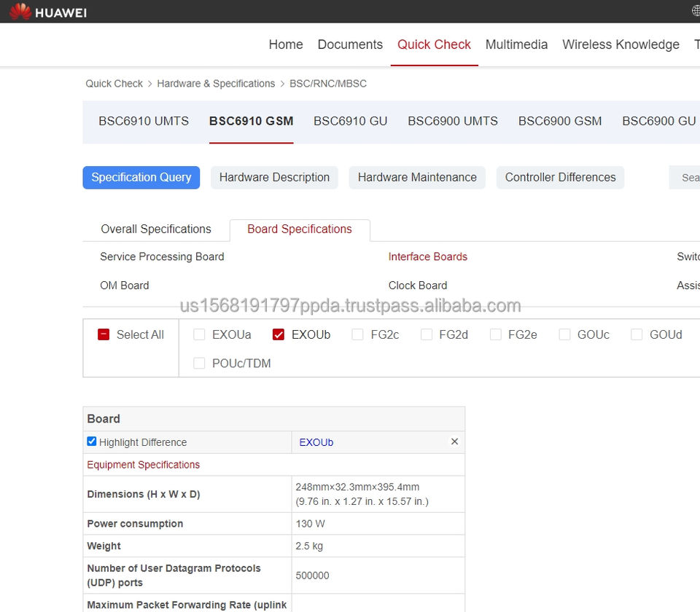Switch to BSC6910 UMTS product tab
This screenshot has height=612, width=700.
click(x=144, y=121)
